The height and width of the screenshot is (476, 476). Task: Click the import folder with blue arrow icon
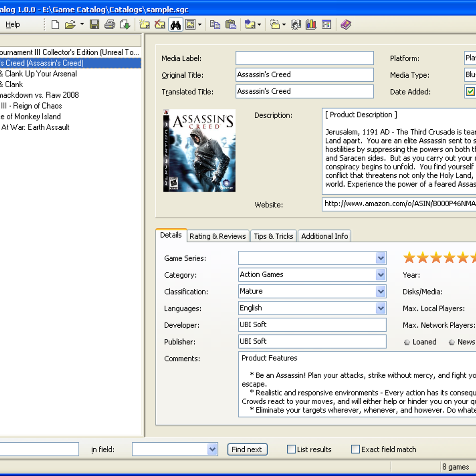click(250, 25)
